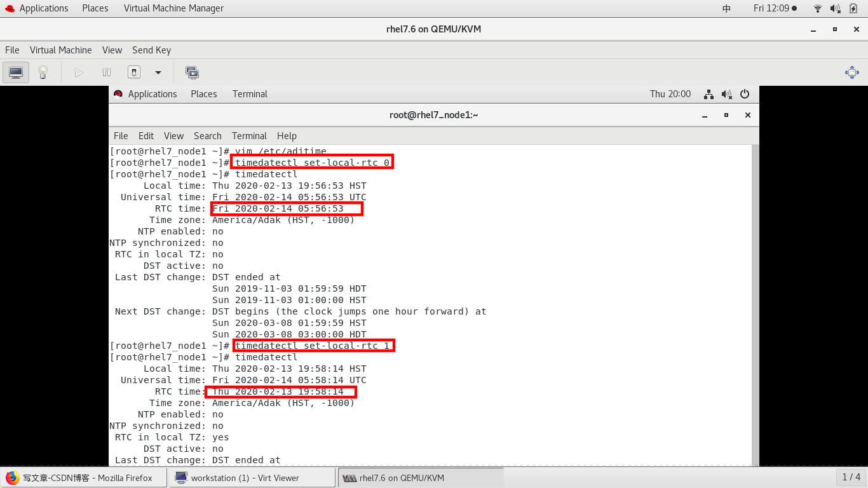The height and width of the screenshot is (488, 868).
Task: Click 'Sun 2020-03-08 03:00:00 HDT' line
Action: (289, 334)
